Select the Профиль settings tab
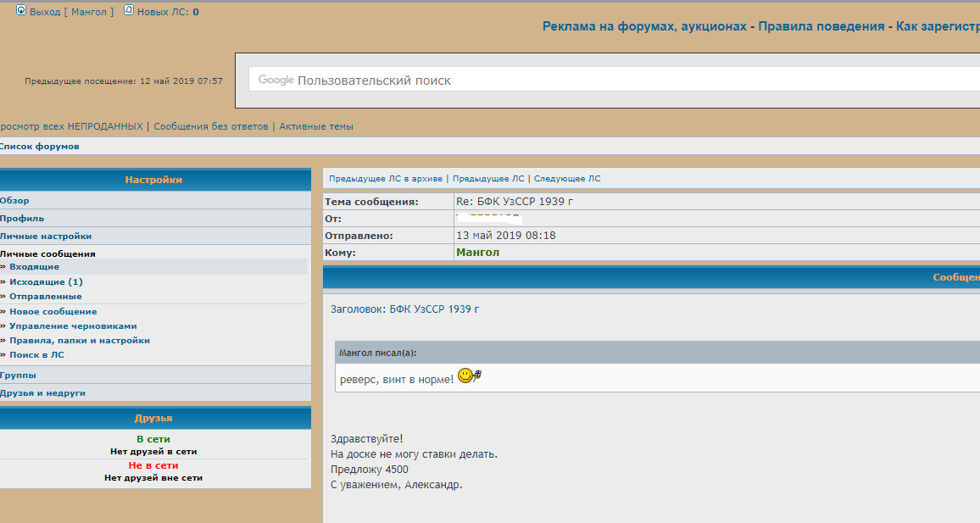The height and width of the screenshot is (523, 980). [23, 219]
